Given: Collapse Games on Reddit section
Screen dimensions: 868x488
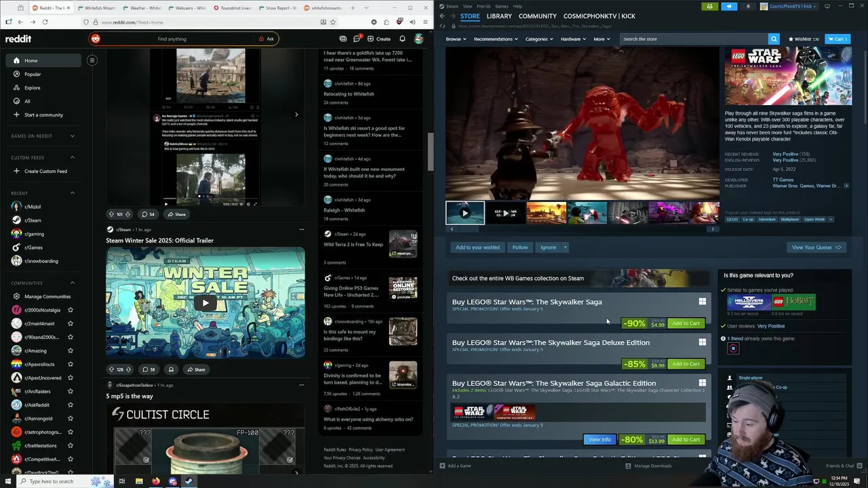Looking at the screenshot, I should [73, 136].
